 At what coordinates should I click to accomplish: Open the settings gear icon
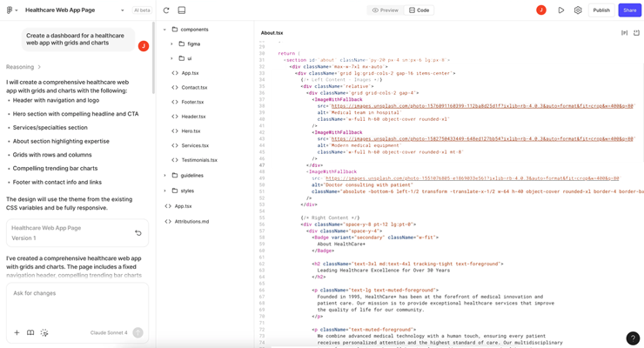tap(578, 10)
